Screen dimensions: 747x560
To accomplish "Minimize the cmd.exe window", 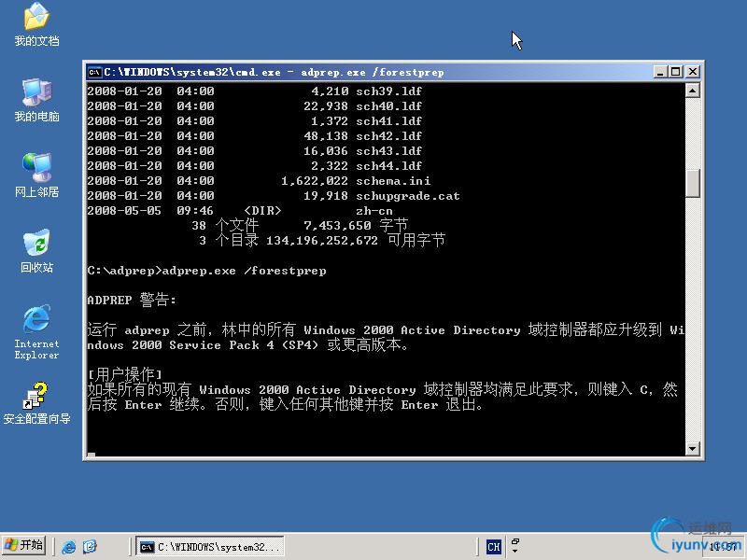I will click(x=660, y=72).
